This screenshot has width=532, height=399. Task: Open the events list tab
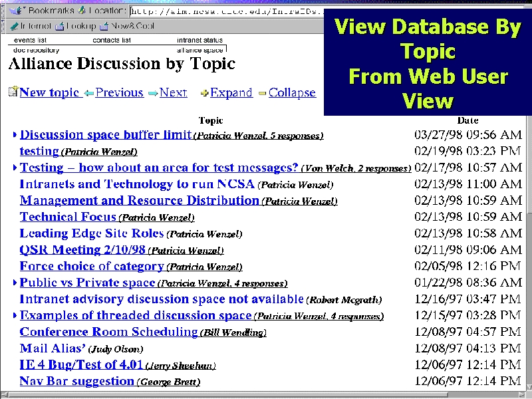click(30, 40)
